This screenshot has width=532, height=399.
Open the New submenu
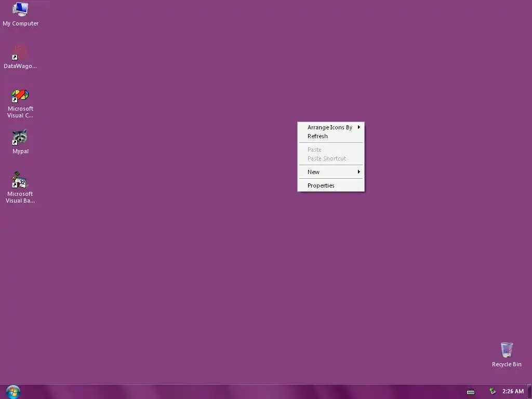(331, 172)
